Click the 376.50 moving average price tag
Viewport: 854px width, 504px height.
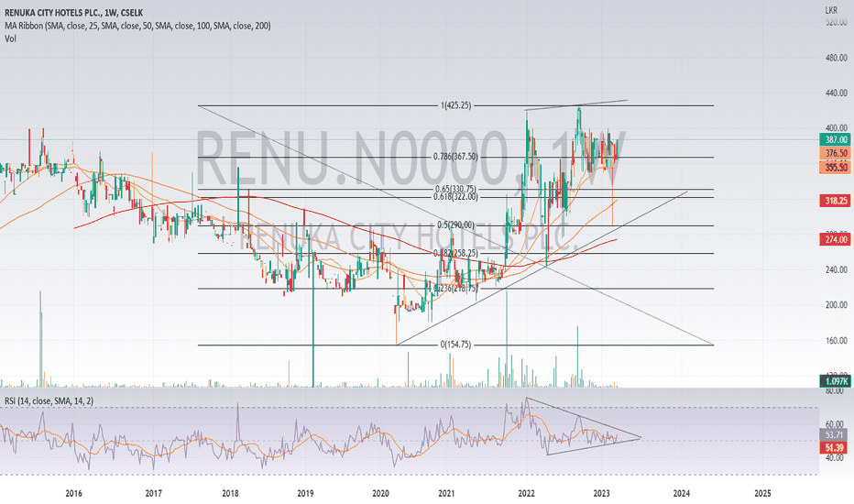(x=836, y=154)
